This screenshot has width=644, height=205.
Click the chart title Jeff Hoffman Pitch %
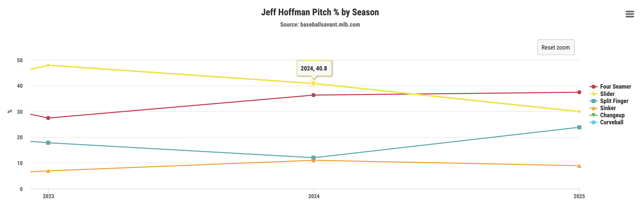320,12
